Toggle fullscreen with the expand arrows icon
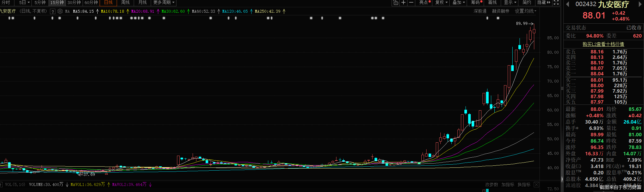644x192 pixels. [556, 3]
